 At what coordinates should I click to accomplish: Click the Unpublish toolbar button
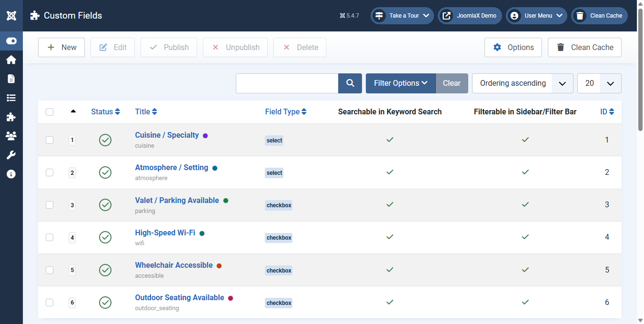coord(235,48)
